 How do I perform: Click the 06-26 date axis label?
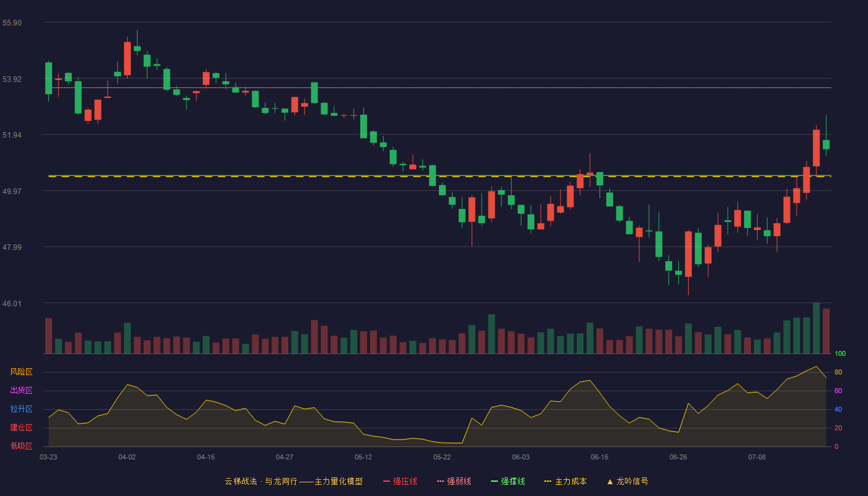pos(678,457)
